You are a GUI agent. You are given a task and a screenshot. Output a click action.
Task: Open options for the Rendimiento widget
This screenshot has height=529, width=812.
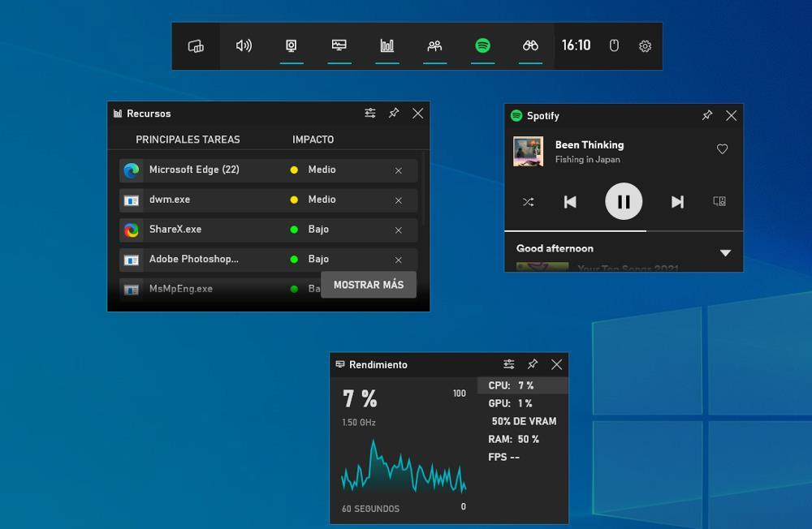(x=509, y=364)
